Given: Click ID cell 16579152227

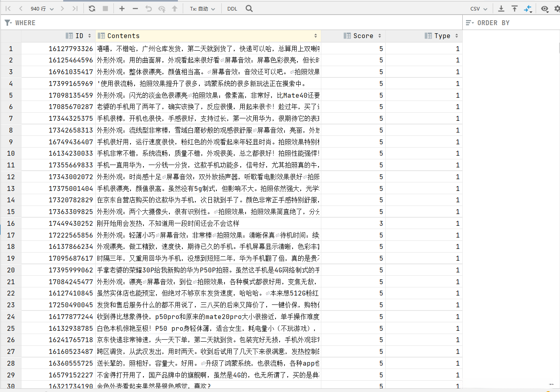Looking at the screenshot, I should point(58,375).
